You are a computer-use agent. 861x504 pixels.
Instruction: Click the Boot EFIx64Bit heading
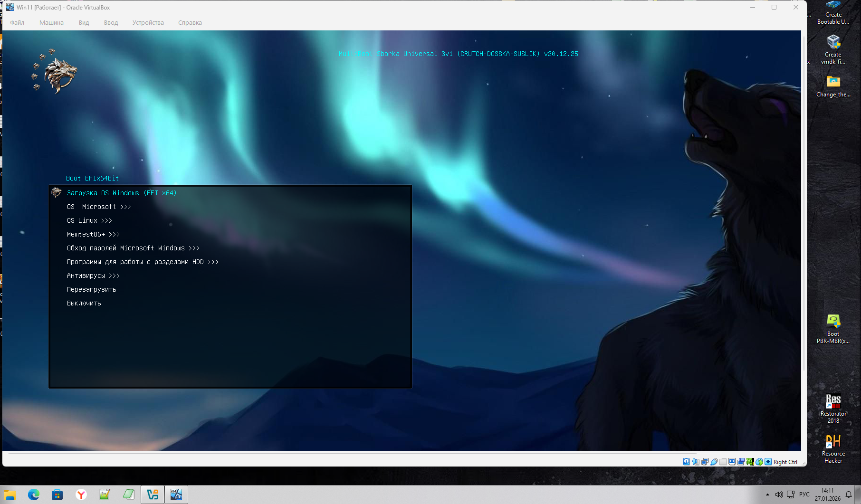click(x=92, y=178)
